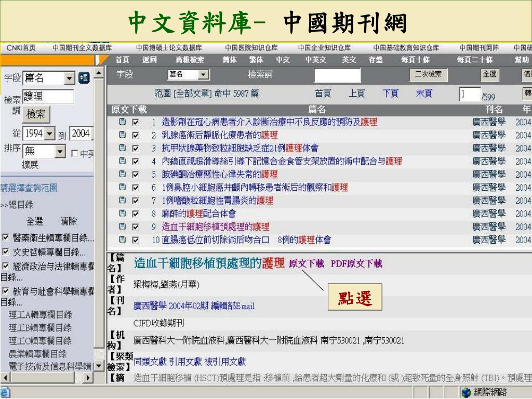Click the browser page icon in status bar

[5, 393]
